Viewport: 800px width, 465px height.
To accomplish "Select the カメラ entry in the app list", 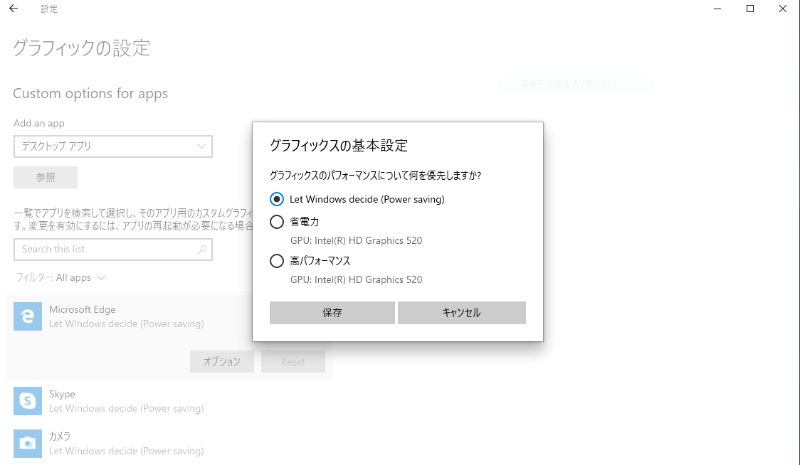I will click(x=169, y=443).
